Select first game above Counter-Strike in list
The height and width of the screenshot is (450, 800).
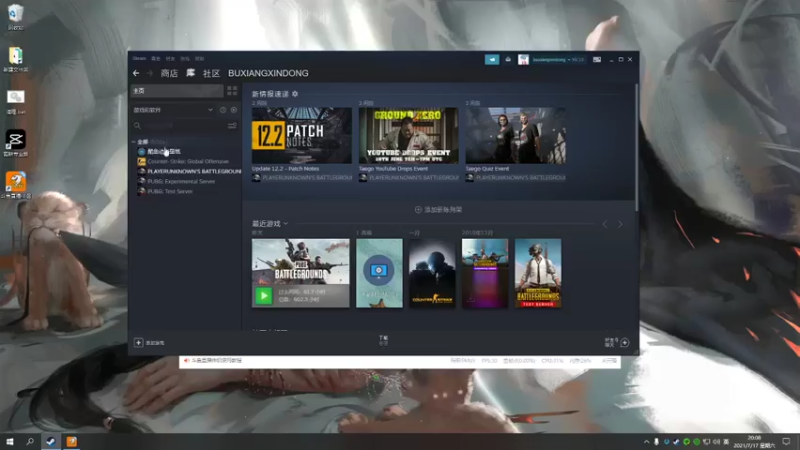pos(159,152)
